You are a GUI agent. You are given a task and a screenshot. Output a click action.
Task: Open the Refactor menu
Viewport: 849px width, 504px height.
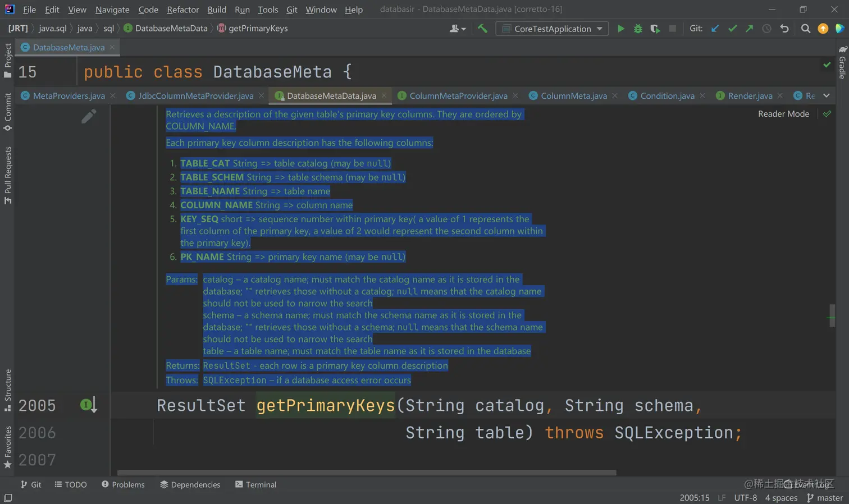(182, 10)
